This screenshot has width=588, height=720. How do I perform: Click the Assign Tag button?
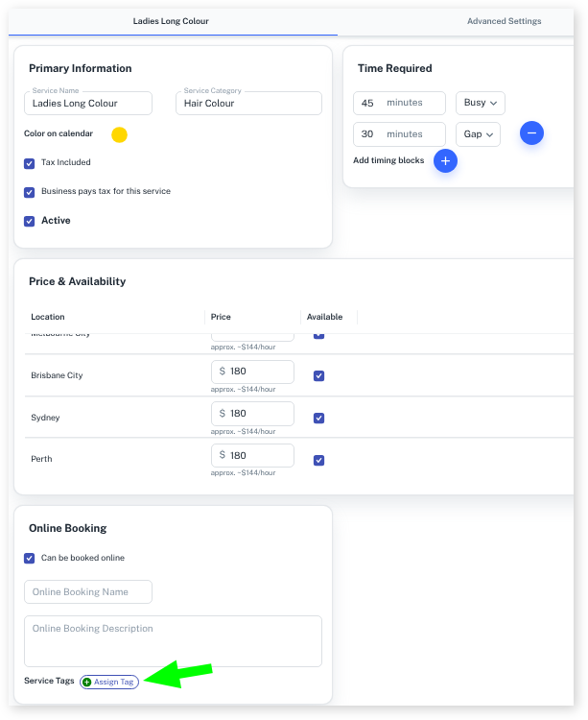pyautogui.click(x=109, y=682)
